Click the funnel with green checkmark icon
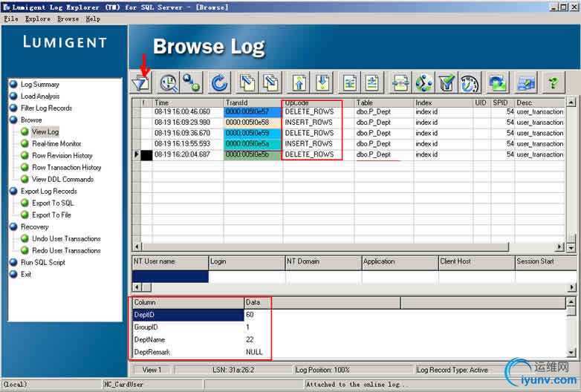This screenshot has height=392, width=581. [x=447, y=83]
